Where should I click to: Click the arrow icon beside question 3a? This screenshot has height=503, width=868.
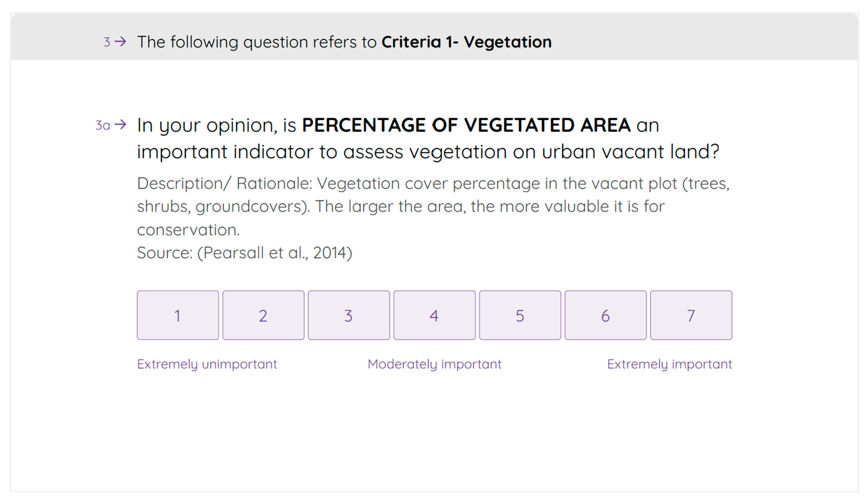(120, 124)
